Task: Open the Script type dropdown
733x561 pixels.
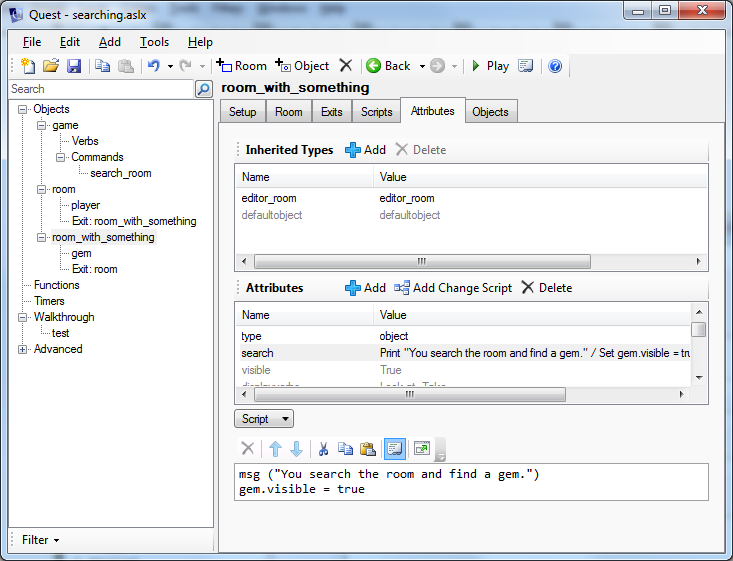Action: pyautogui.click(x=264, y=419)
